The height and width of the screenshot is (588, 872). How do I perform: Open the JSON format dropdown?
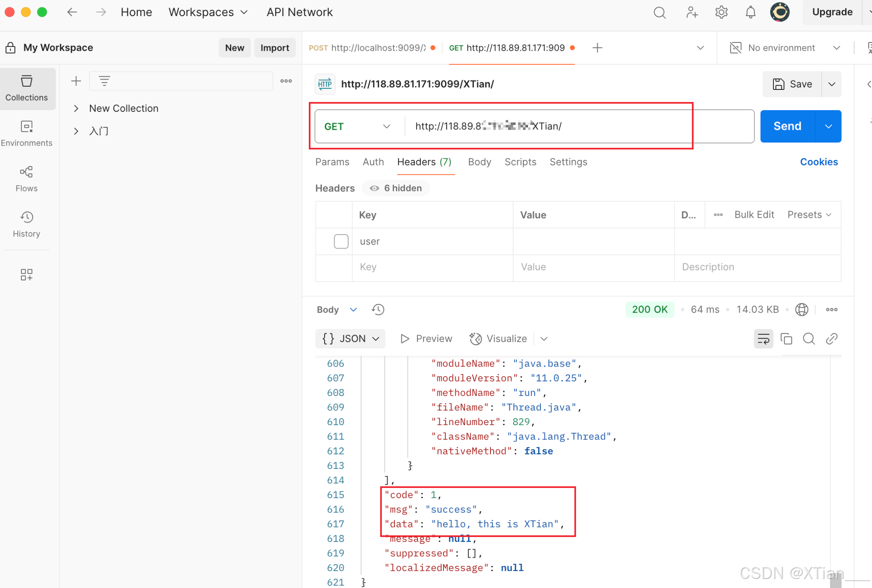[x=351, y=339]
